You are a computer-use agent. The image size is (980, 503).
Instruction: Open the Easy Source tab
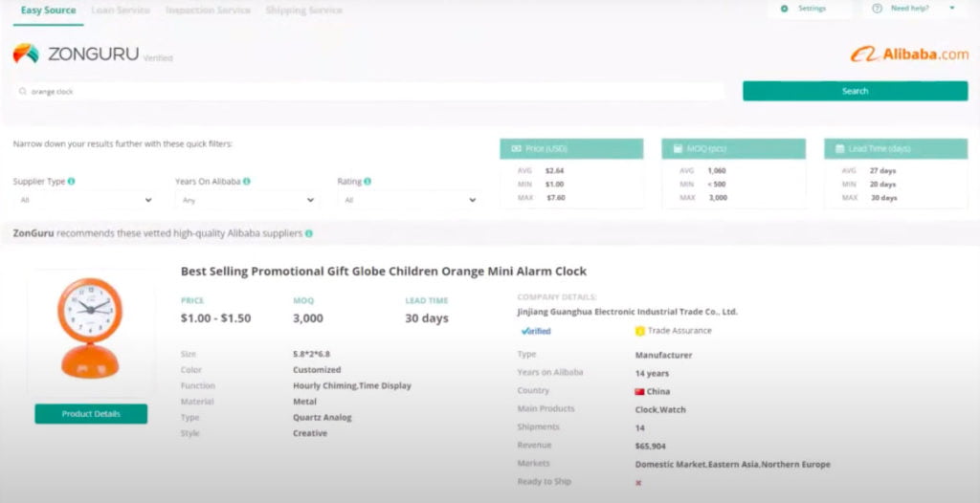tap(48, 11)
